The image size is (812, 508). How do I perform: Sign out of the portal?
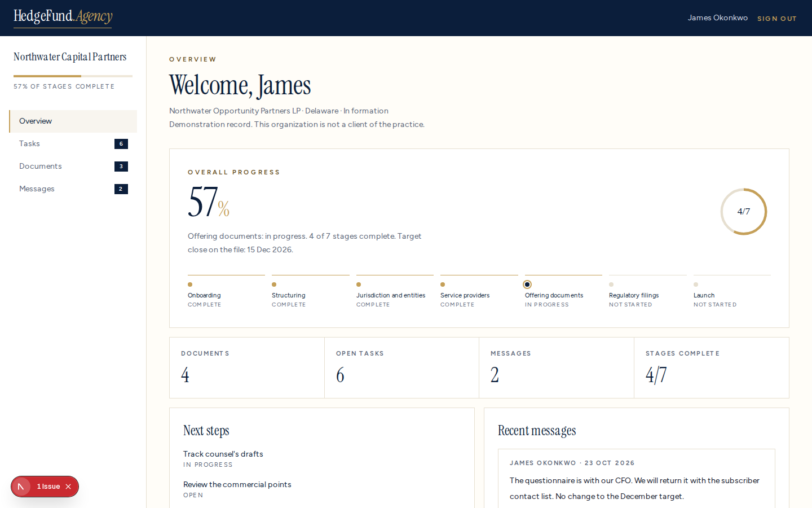(777, 19)
